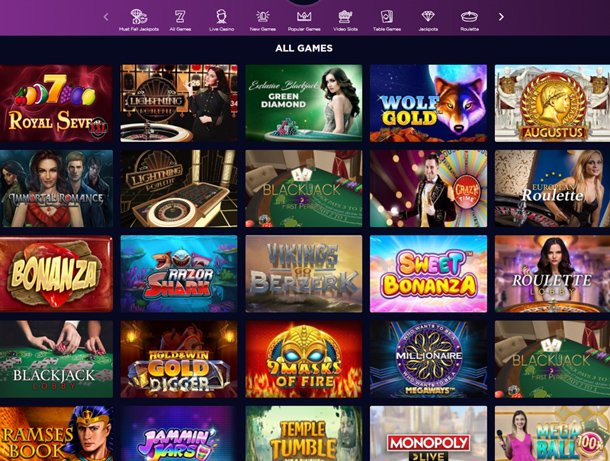
Task: Select the Jackpots diamond icon
Action: tap(428, 16)
